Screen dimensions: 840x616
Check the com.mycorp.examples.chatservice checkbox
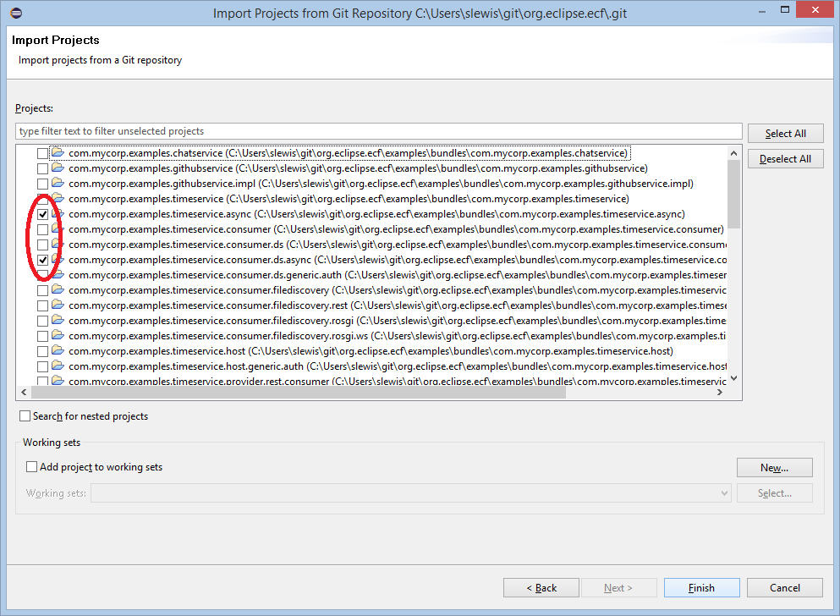tap(42, 154)
